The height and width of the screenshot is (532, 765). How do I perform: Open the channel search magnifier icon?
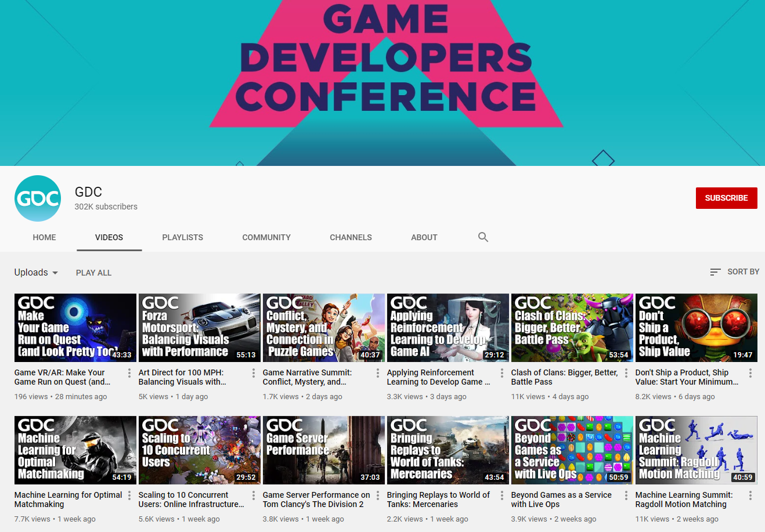(x=483, y=237)
